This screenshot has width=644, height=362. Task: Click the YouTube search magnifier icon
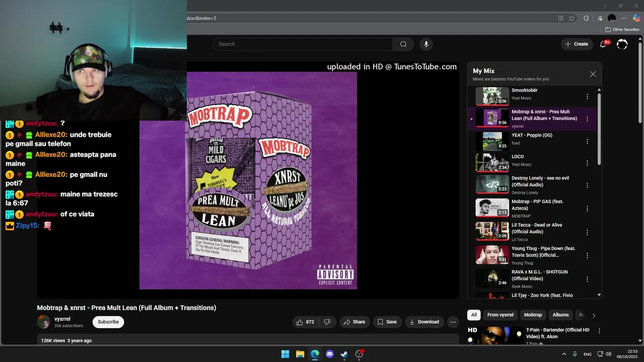(403, 44)
